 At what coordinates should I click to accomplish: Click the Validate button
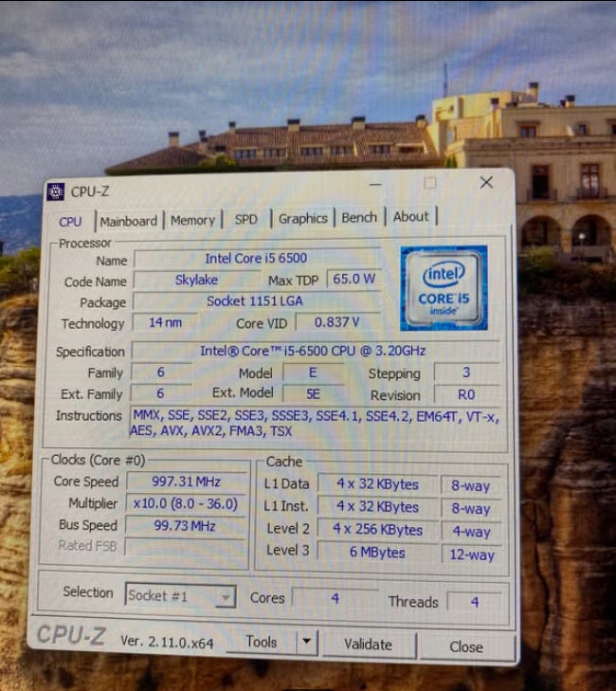click(x=369, y=645)
